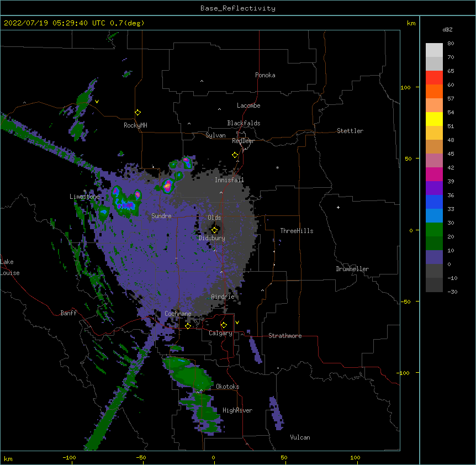The height and width of the screenshot is (465, 476).
Task: Click the strongest storm cell north of Sundre
Action: pyautogui.click(x=167, y=186)
